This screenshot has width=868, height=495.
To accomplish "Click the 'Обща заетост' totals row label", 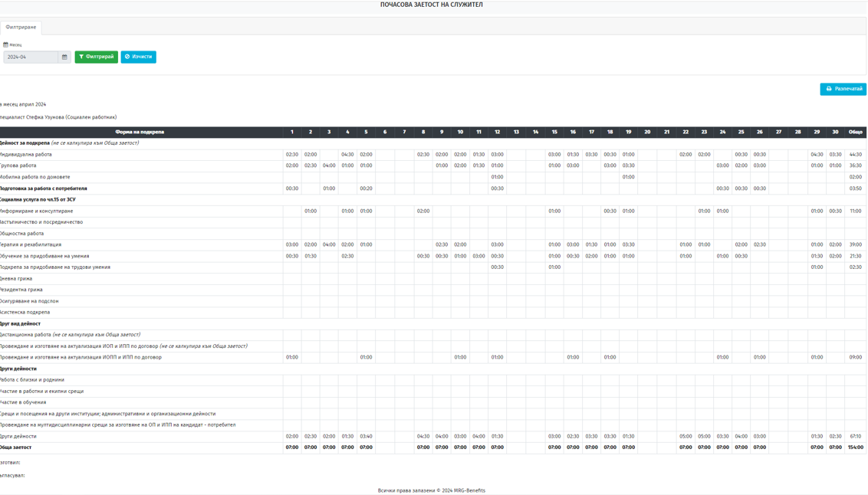I will 17,447.
